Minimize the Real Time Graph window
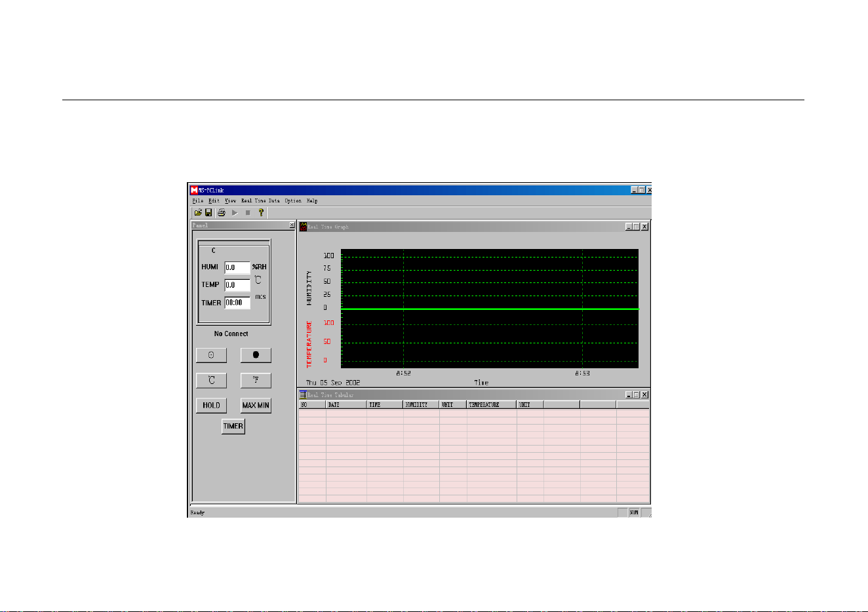The height and width of the screenshot is (612, 868). coord(629,227)
